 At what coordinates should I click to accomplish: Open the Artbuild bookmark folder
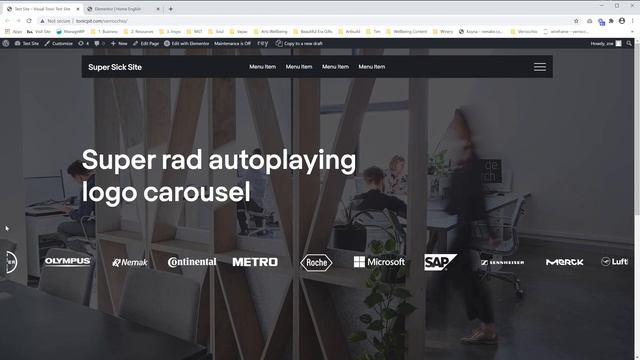(349, 31)
